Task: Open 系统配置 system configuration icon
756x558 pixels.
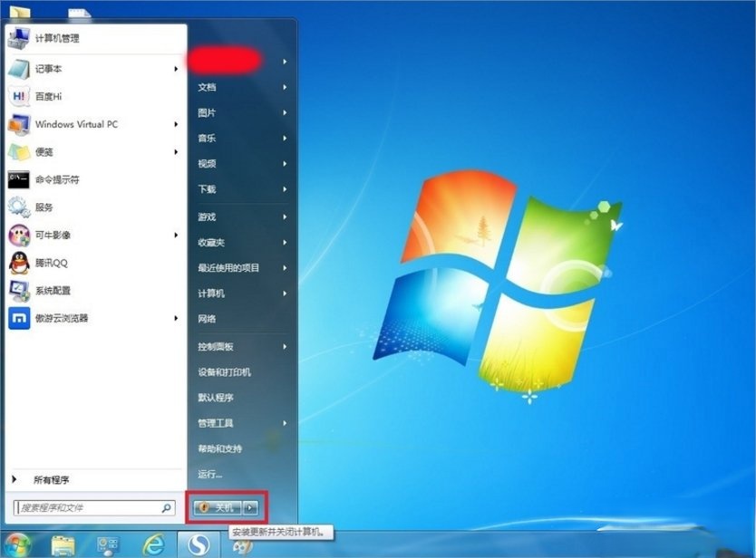Action: click(x=19, y=291)
